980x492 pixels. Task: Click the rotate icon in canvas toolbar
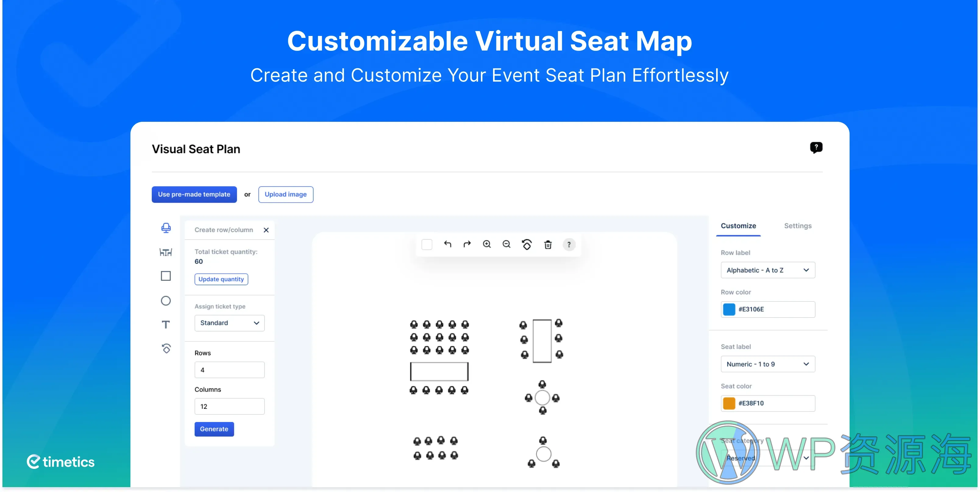tap(527, 244)
